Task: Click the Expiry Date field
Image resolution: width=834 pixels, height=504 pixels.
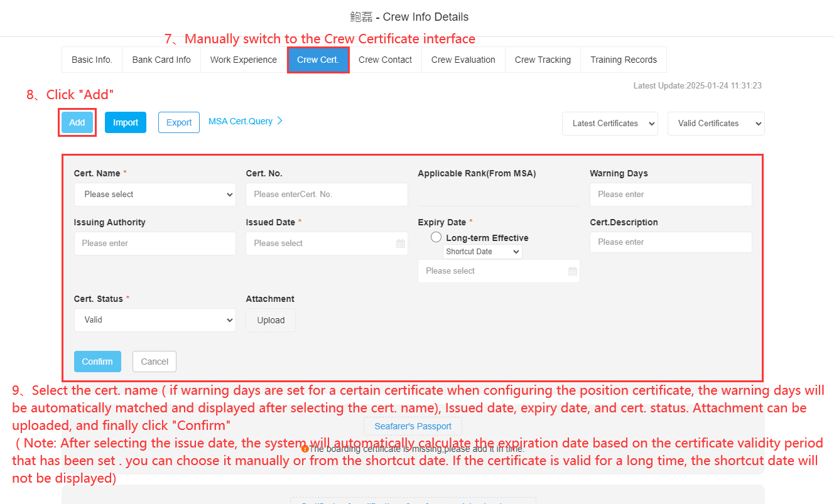Action: tap(499, 271)
